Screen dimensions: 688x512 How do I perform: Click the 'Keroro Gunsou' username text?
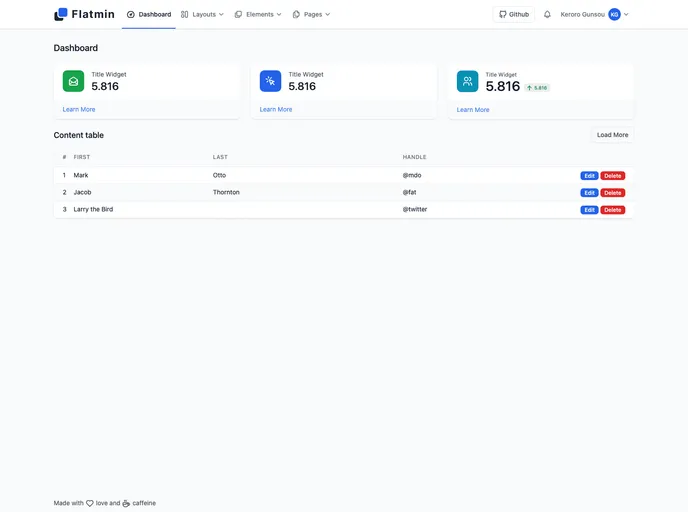click(x=582, y=14)
